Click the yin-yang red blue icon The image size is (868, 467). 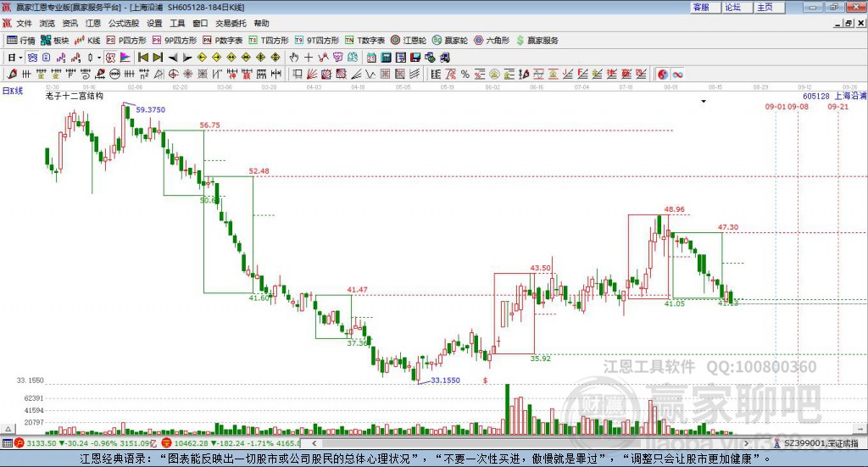click(x=663, y=74)
